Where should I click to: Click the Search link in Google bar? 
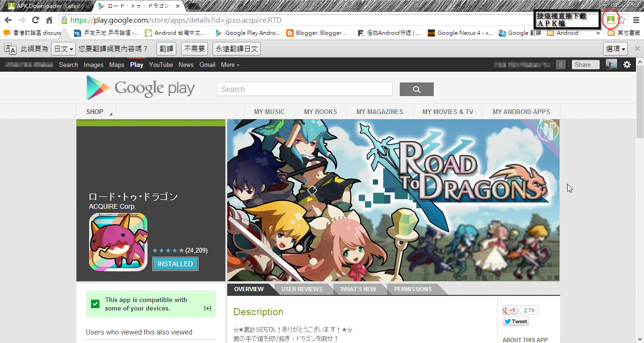pos(68,65)
